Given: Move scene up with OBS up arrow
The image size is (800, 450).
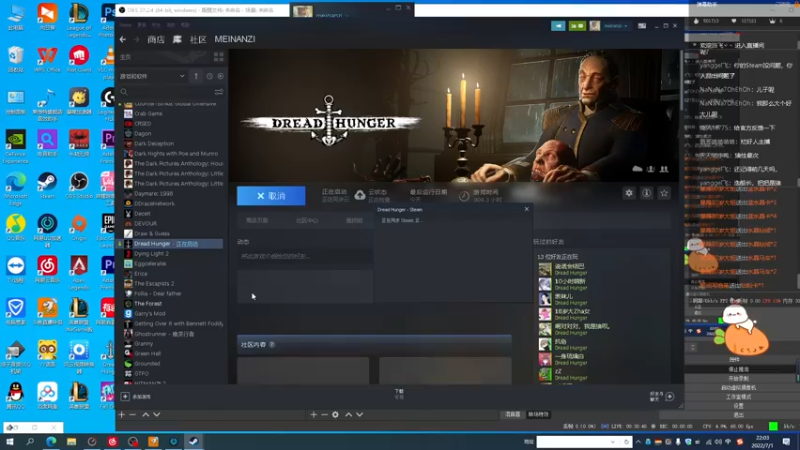Looking at the screenshot, I should click(x=145, y=415).
